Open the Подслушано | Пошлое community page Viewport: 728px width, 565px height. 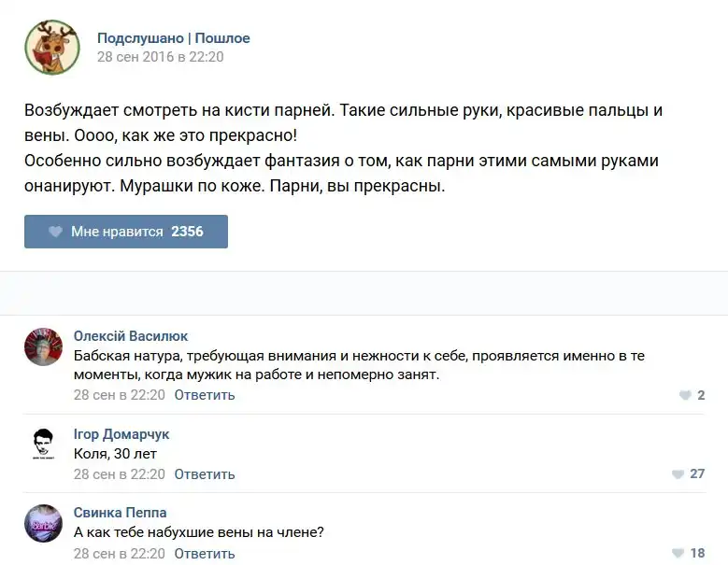tap(174, 38)
